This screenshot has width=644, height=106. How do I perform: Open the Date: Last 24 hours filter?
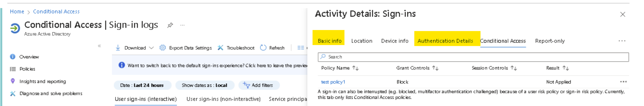pos(142,85)
